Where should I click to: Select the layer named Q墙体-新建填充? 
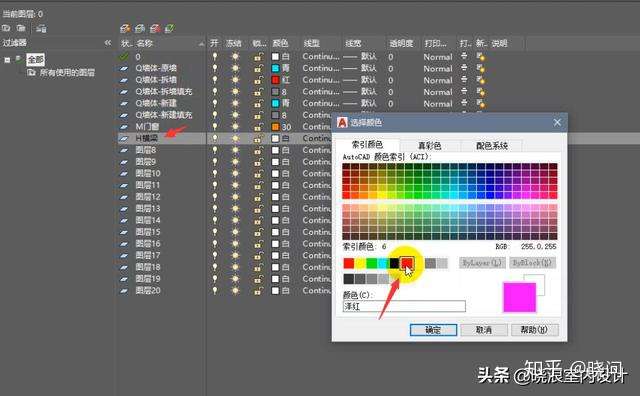point(164,116)
